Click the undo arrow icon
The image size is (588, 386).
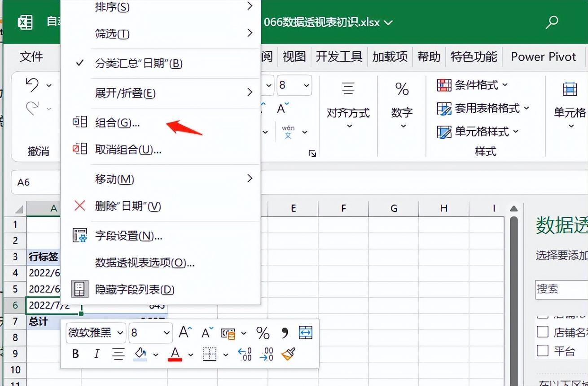33,84
